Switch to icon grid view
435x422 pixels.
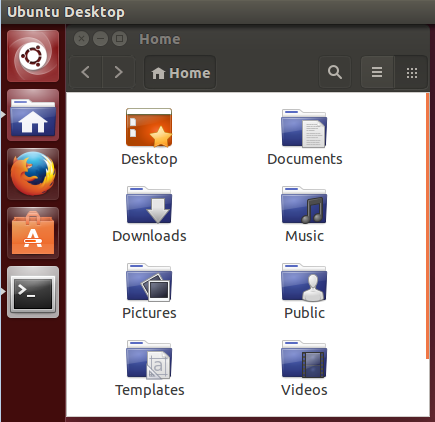[412, 72]
